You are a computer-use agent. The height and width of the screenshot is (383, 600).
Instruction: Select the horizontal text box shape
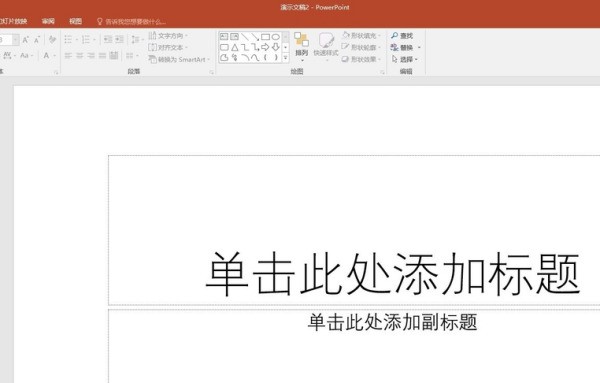(224, 37)
